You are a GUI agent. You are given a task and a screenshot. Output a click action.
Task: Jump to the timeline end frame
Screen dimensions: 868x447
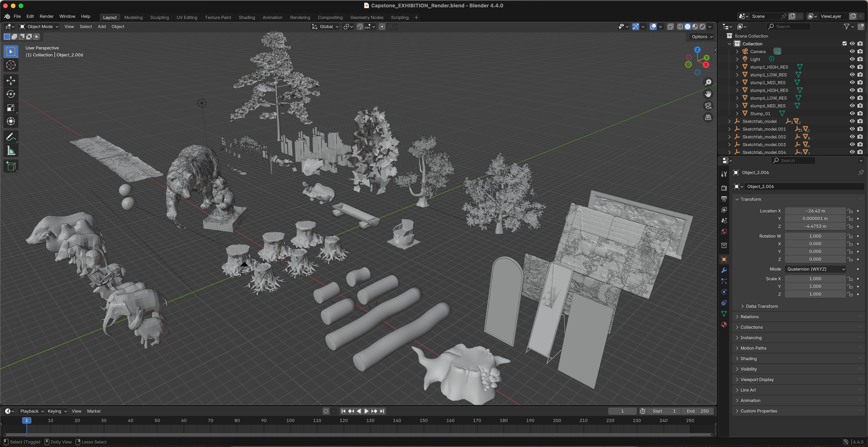[382, 411]
